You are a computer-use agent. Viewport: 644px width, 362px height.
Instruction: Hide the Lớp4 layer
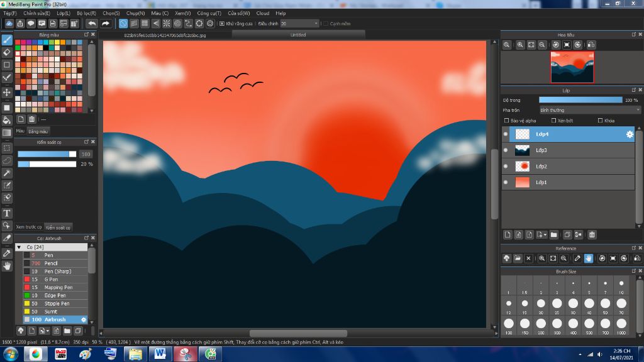(x=506, y=134)
